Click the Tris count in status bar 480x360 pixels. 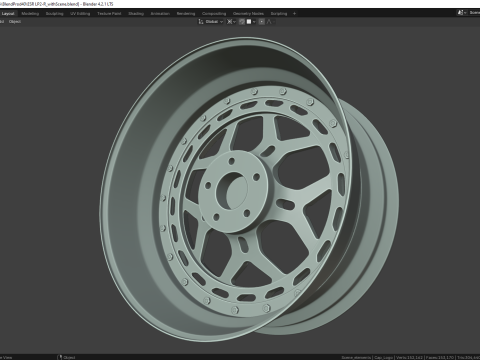[x=468, y=357]
